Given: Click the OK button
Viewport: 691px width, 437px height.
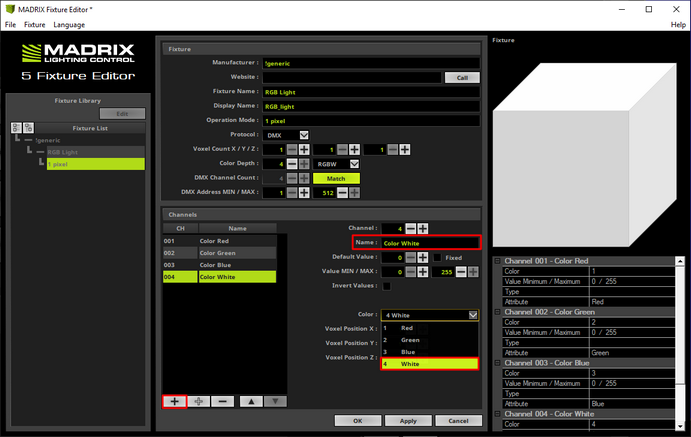Looking at the screenshot, I should pos(357,421).
